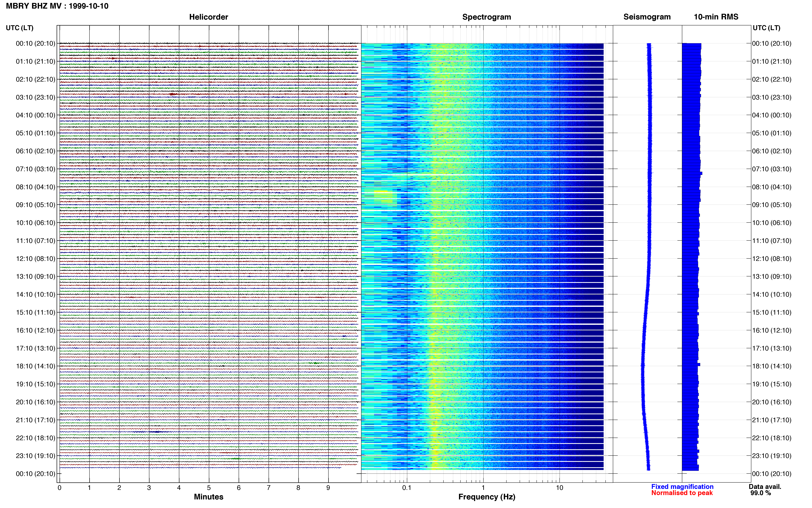Click the dark red burst in helicorder near 03:00
Viewport: 812px width, 508px height.
click(x=173, y=94)
